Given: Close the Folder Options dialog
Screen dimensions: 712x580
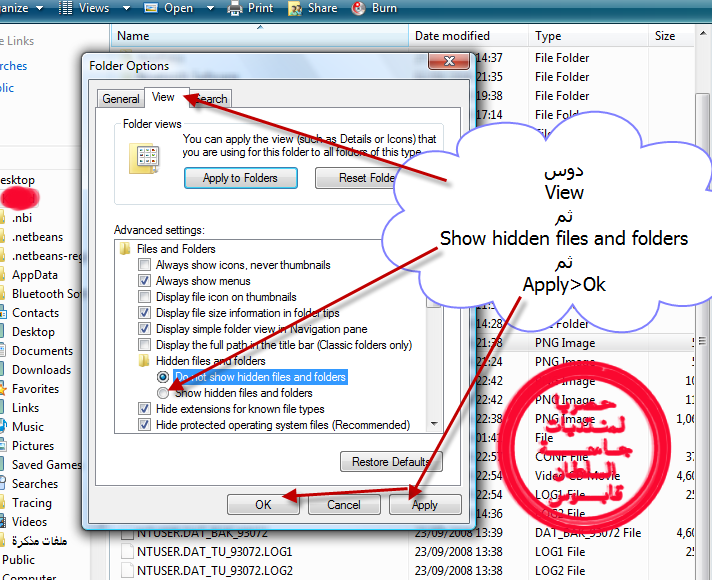Looking at the screenshot, I should coord(449,61).
